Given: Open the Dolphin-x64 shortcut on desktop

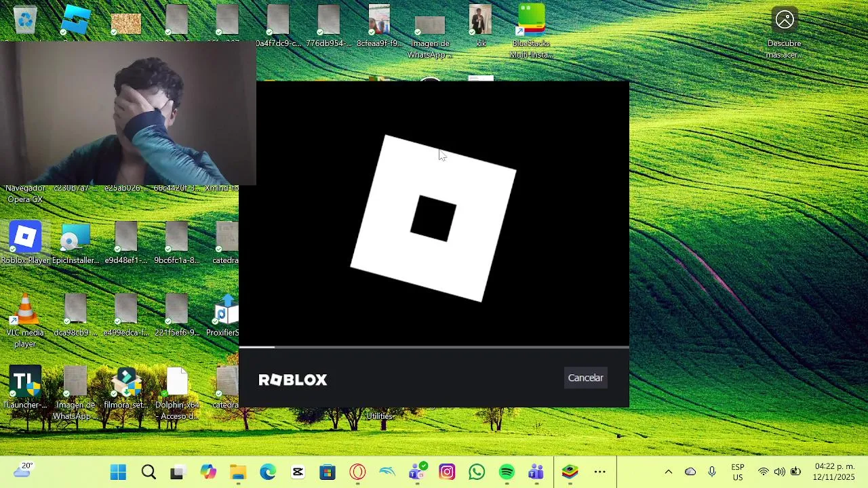Looking at the screenshot, I should click(x=176, y=394).
